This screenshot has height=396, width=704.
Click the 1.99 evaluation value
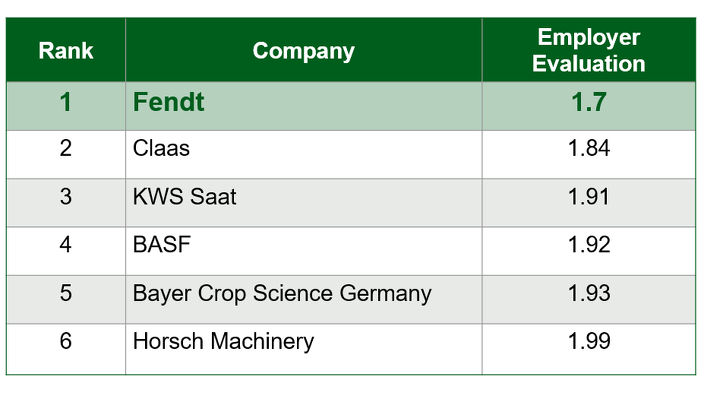(589, 349)
